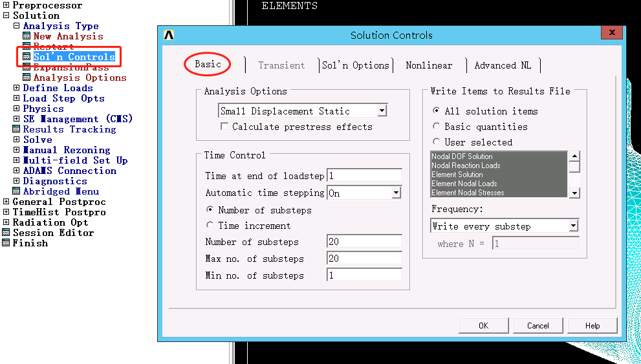Expand the SE Management (CMS) node

pyautogui.click(x=16, y=118)
